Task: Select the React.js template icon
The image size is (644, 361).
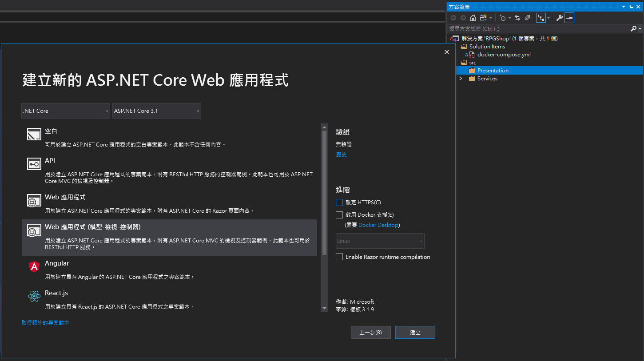Action: (34, 296)
